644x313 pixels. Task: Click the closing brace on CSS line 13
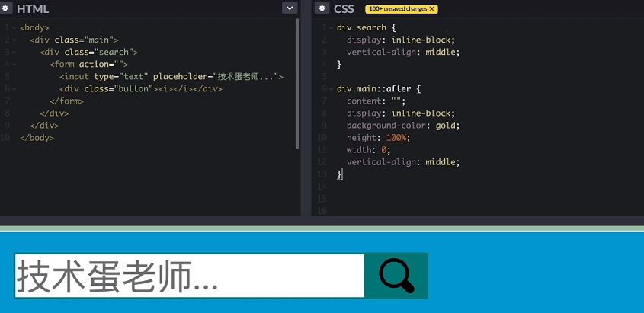pyautogui.click(x=339, y=174)
